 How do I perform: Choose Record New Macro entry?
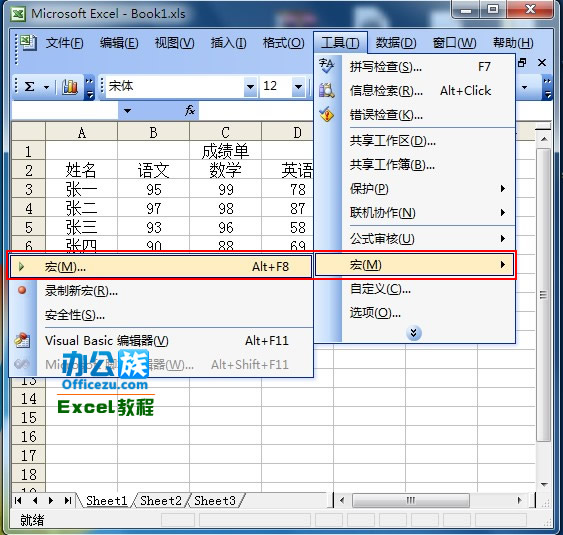click(x=161, y=290)
